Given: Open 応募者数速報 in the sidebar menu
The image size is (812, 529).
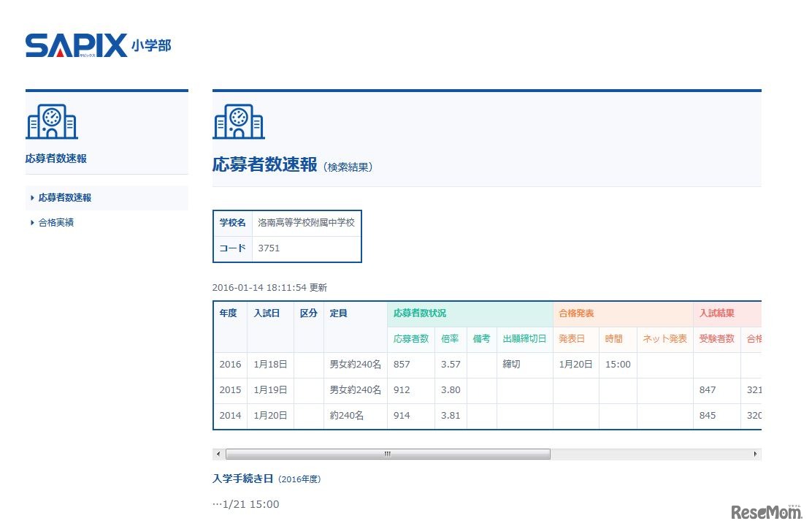Looking at the screenshot, I should click(x=64, y=198).
